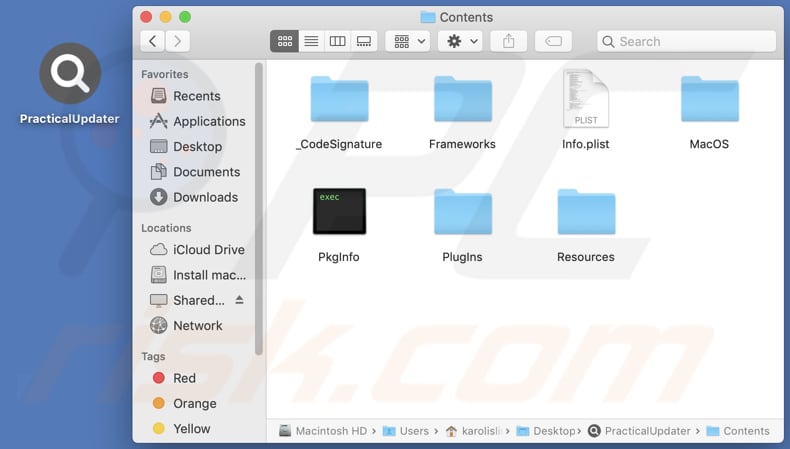Open the Resources folder
The width and height of the screenshot is (790, 449).
[585, 212]
